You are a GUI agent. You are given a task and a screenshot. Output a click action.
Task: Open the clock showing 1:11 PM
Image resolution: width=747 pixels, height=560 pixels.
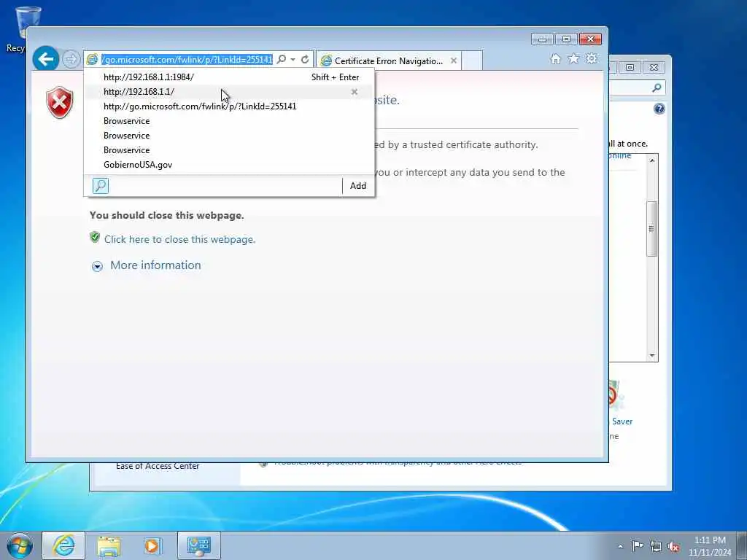pyautogui.click(x=710, y=546)
